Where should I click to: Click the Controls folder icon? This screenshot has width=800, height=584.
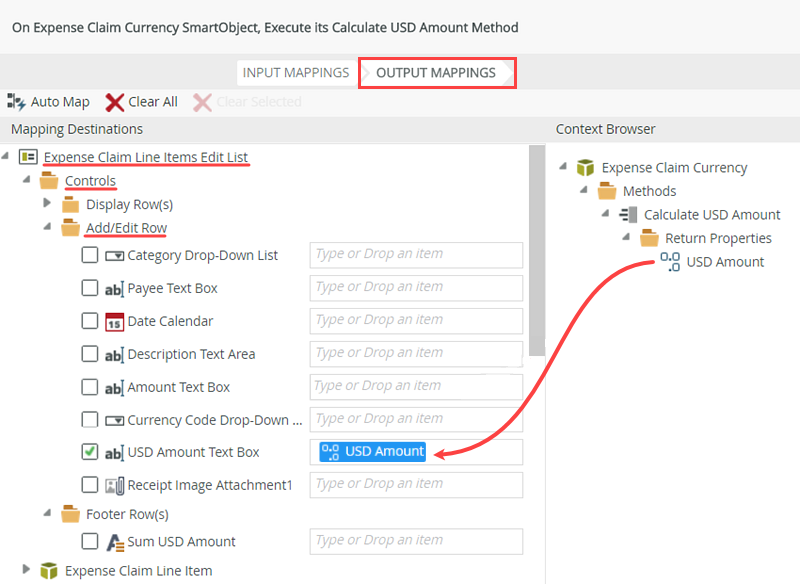(x=49, y=181)
